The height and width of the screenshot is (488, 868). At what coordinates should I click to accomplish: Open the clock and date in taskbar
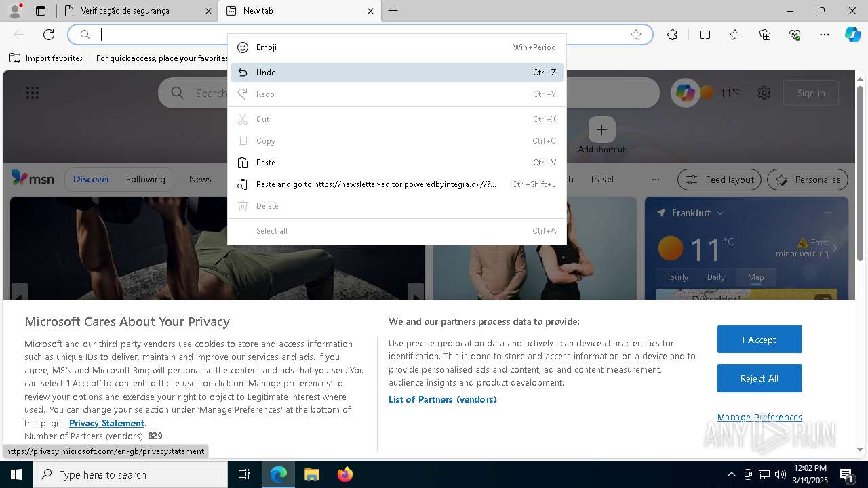point(810,474)
